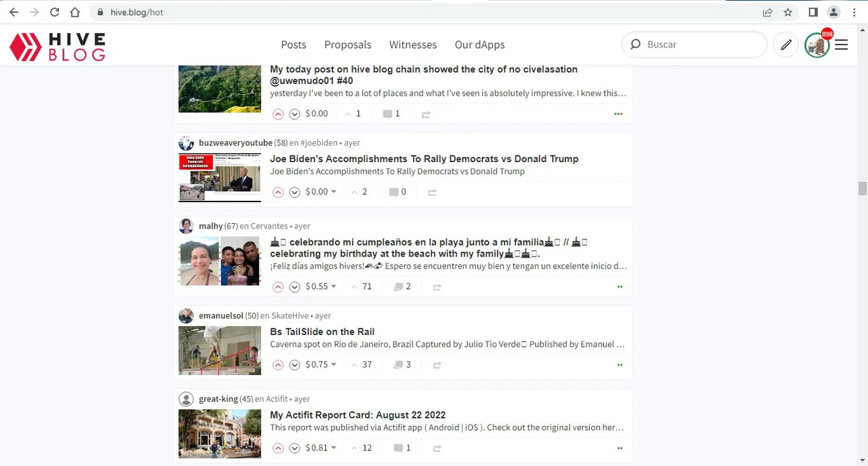Upvote the malhy birthday post
This screenshot has width=868, height=466.
tap(278, 287)
